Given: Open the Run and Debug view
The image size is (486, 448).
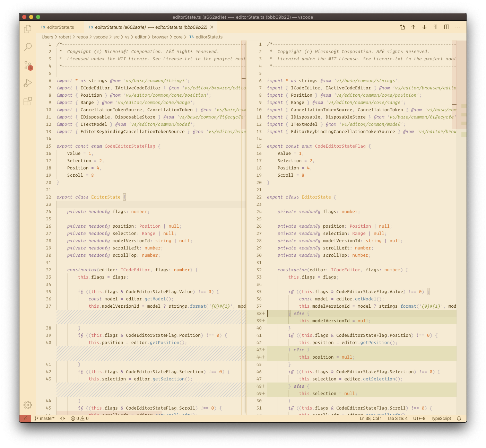Looking at the screenshot, I should tap(28, 83).
